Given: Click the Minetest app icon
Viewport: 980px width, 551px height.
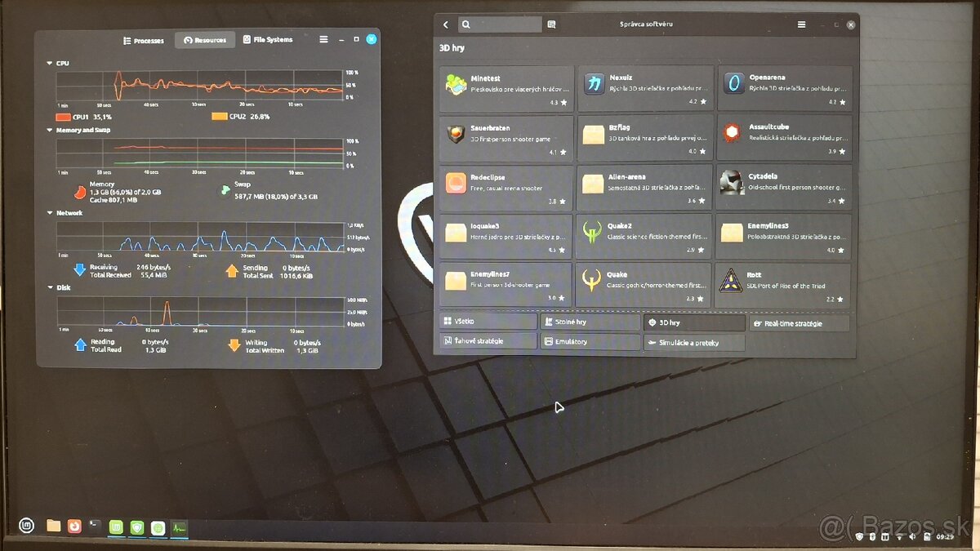Looking at the screenshot, I should (x=456, y=84).
